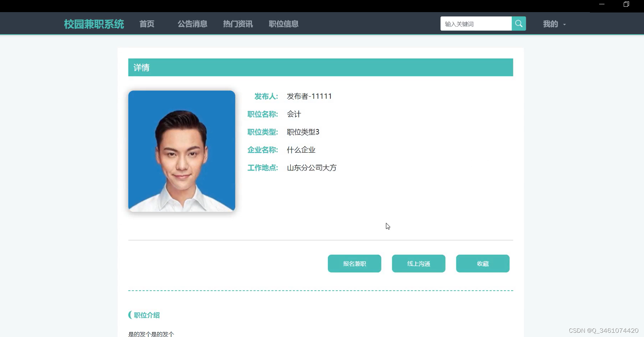
Task: Select the location value 山东分公司大方
Action: click(311, 167)
